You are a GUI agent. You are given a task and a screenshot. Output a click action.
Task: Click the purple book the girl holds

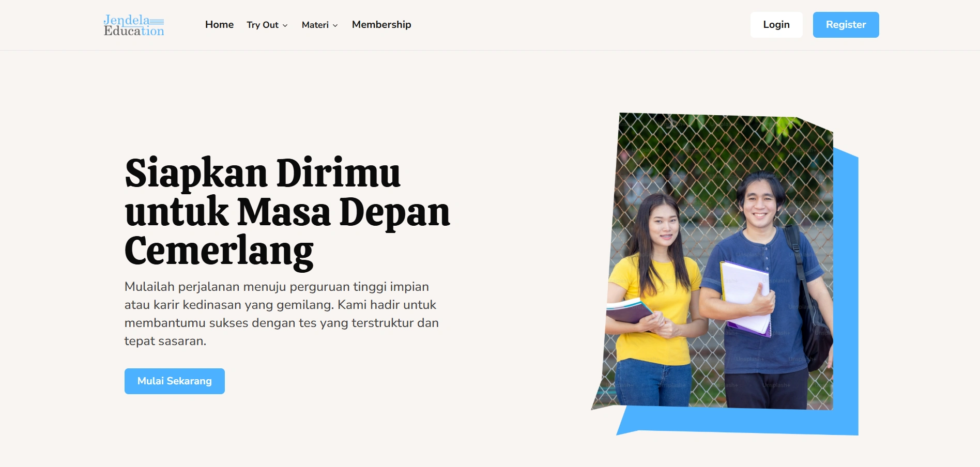[628, 312]
